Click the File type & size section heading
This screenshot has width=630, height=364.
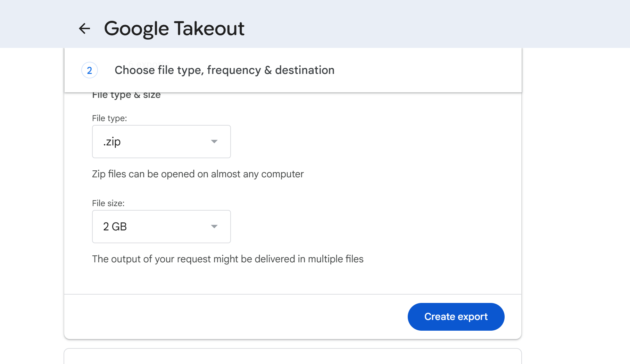tap(126, 94)
